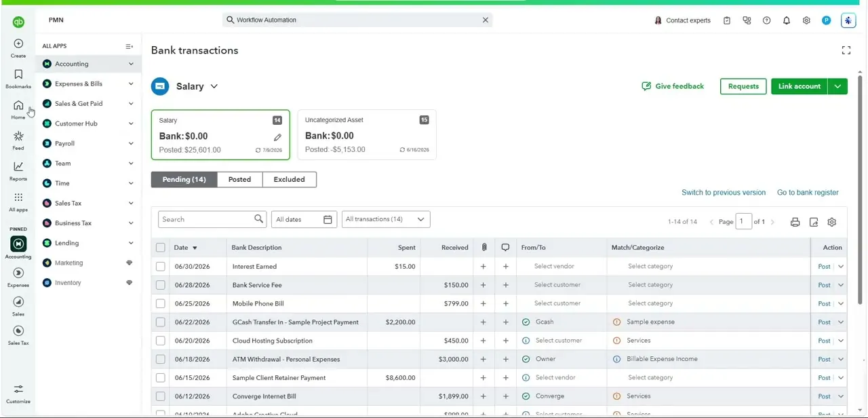868x418 pixels.
Task: Add attachment to Interest Earned row
Action: (483, 267)
